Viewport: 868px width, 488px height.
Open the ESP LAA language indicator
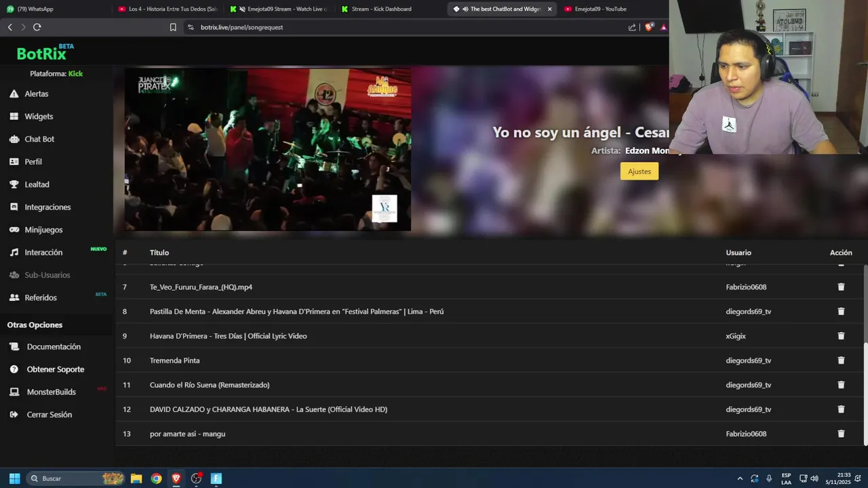coord(786,479)
